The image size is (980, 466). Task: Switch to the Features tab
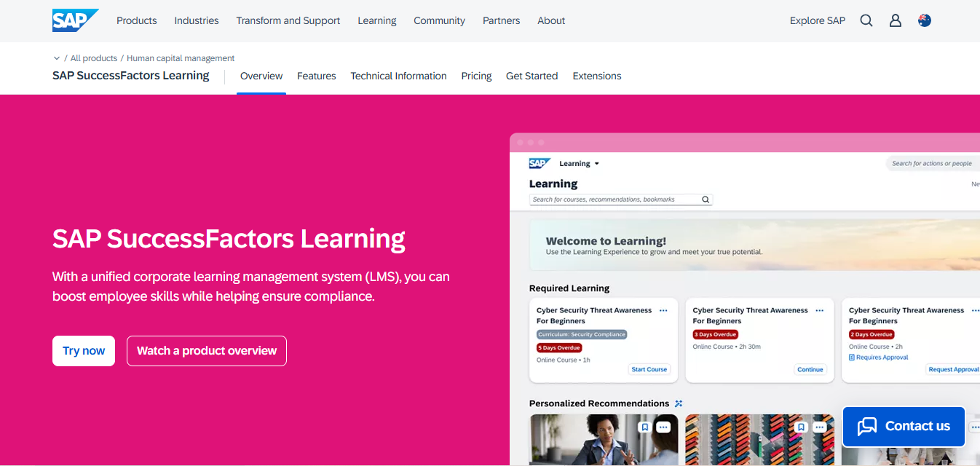tap(317, 76)
